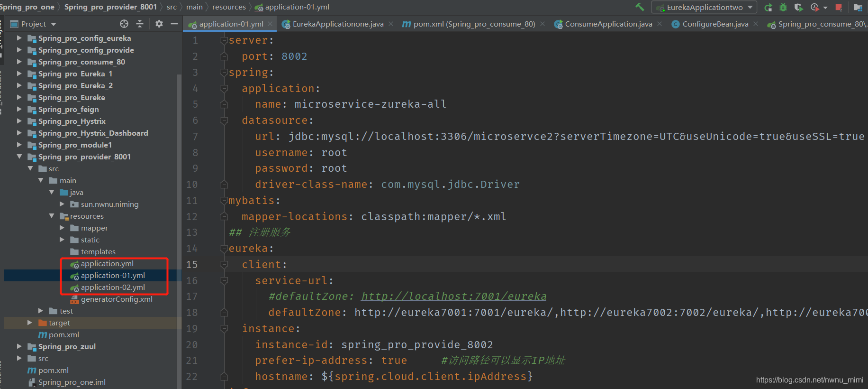
Task: Select Spring_pro_Eureka_2 module
Action: (75, 86)
